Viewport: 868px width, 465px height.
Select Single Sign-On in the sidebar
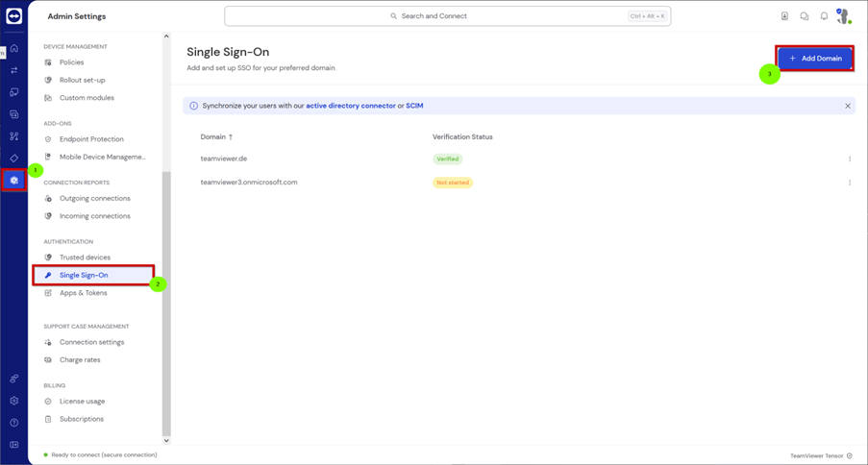coord(84,276)
